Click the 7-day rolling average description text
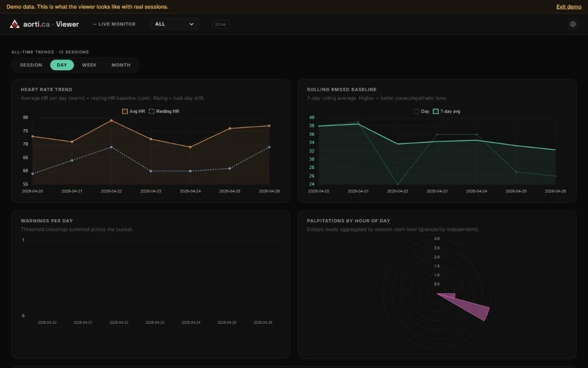Image resolution: width=588 pixels, height=368 pixels. (x=377, y=98)
